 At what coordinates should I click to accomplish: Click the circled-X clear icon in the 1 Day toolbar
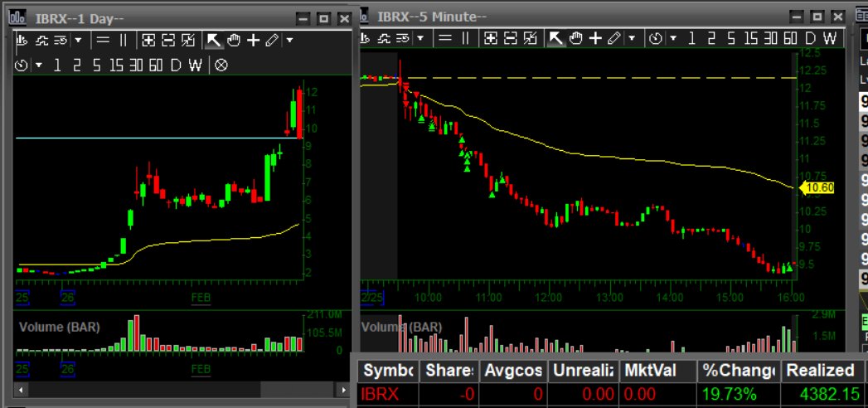[x=221, y=66]
